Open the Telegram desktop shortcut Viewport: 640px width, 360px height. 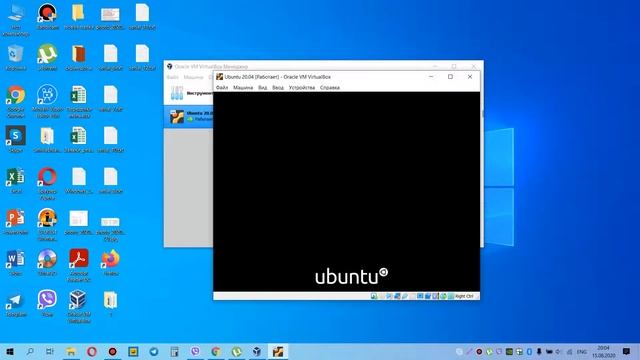[16, 304]
